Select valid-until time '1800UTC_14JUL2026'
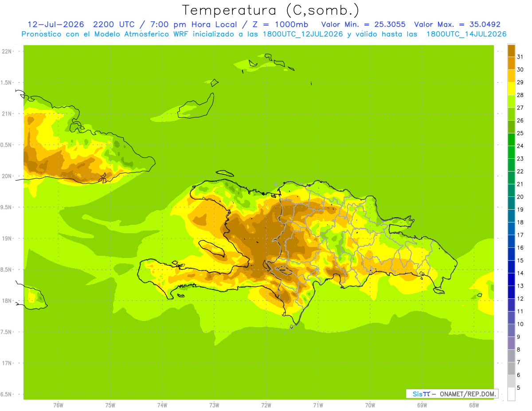 pos(466,34)
